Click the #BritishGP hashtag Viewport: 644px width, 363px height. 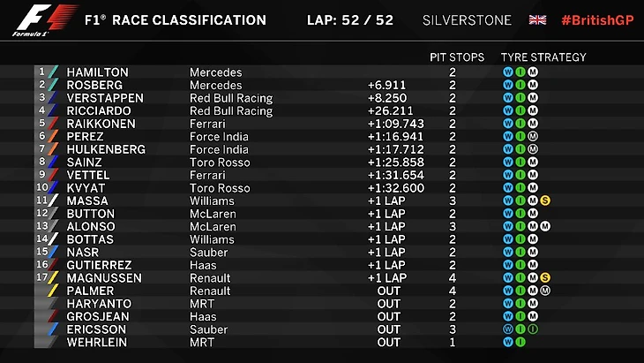597,19
